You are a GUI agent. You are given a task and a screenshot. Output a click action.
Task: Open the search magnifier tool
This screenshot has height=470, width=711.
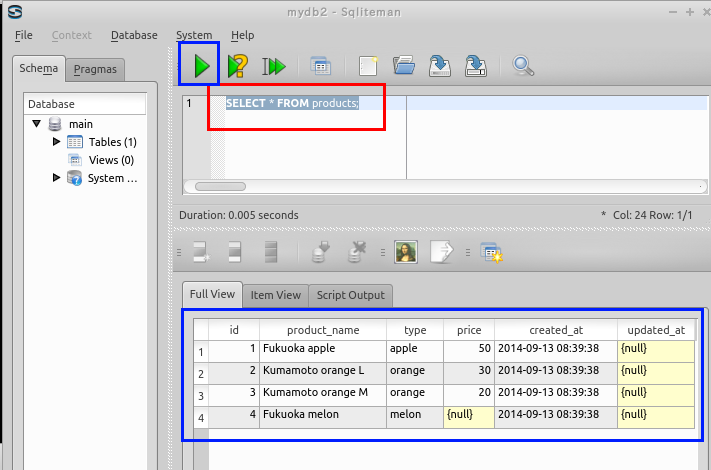[523, 66]
